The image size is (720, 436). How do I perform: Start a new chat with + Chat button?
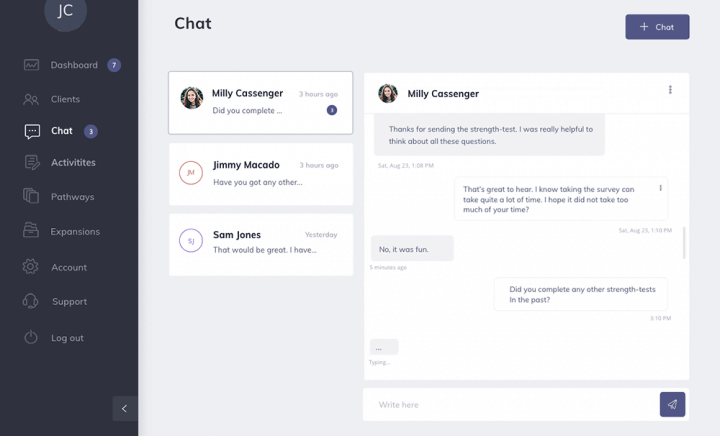(657, 27)
